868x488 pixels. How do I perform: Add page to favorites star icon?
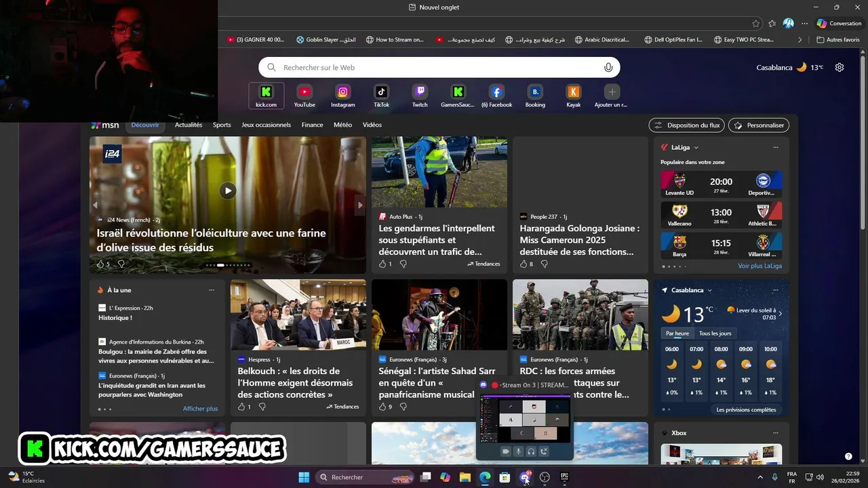tap(756, 23)
